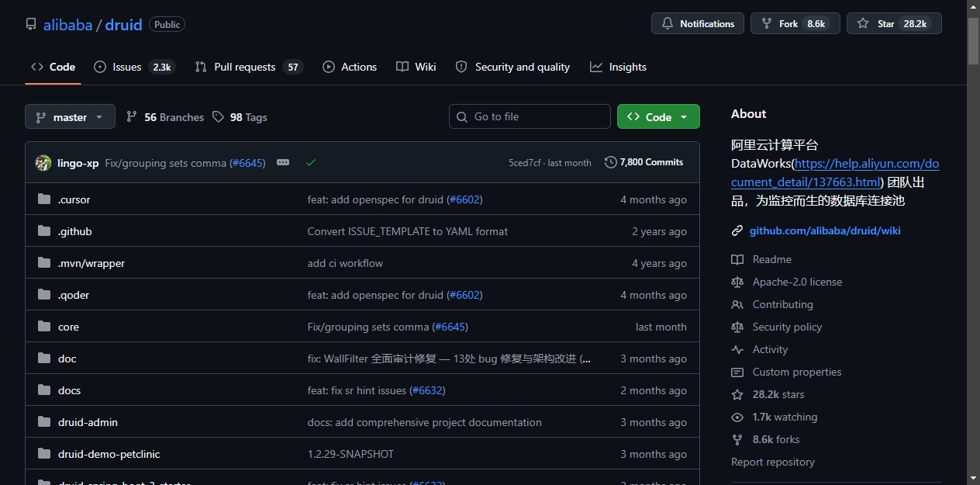This screenshot has width=980, height=485.
Task: Click the star icon in the Star button
Action: [863, 24]
